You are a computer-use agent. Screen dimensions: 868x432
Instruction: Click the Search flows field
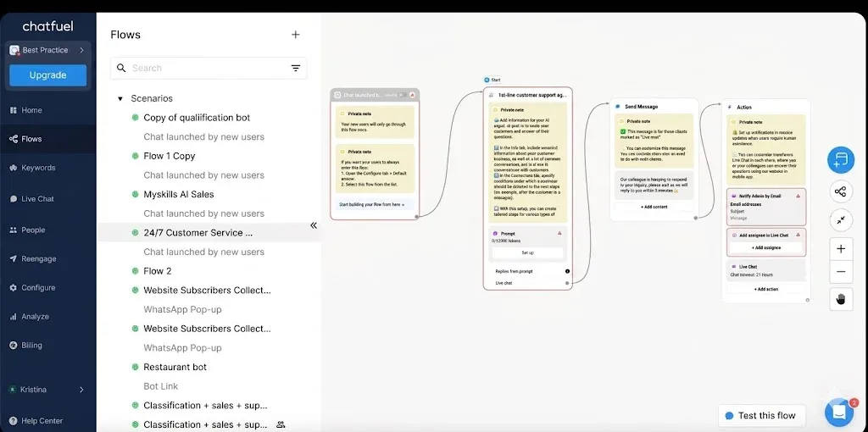[209, 68]
